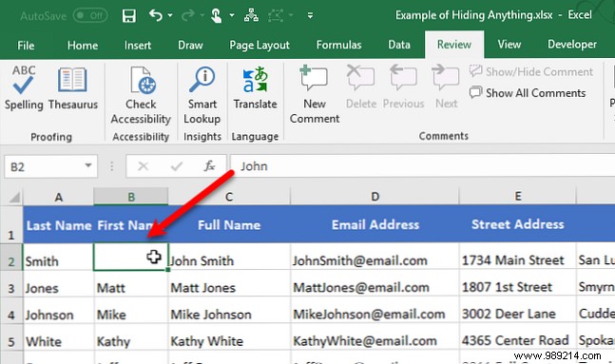Click the Name Box showing B2

(44, 167)
